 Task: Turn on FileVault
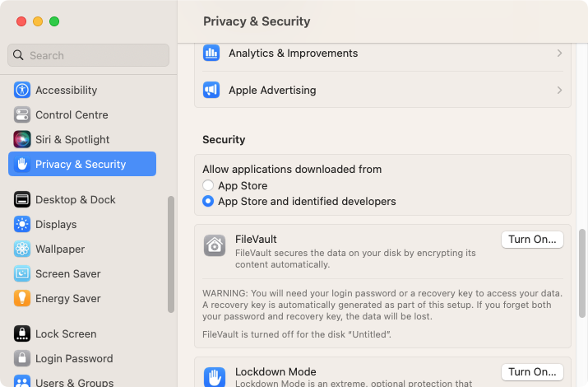(532, 240)
